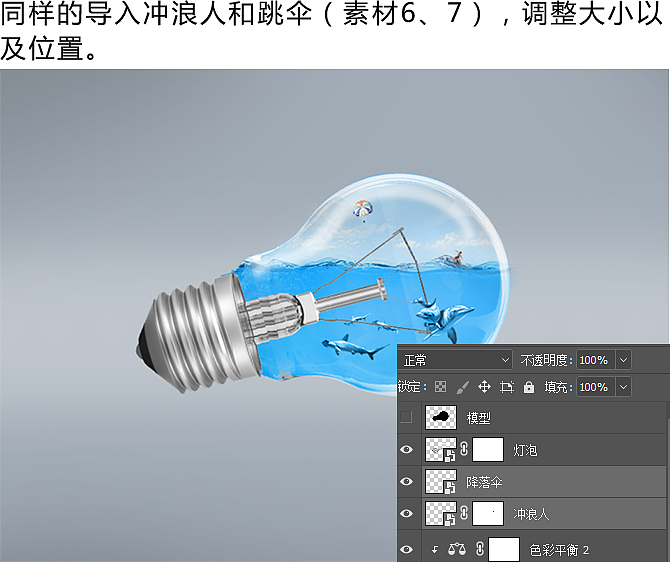
Task: Click the 色彩平衡 2 balance scale icon
Action: [x=457, y=549]
